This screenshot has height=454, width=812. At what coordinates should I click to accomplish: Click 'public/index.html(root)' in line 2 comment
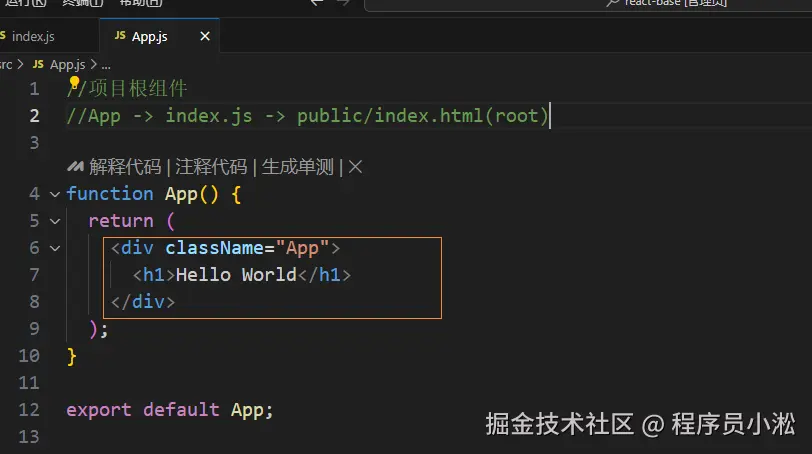(422, 115)
